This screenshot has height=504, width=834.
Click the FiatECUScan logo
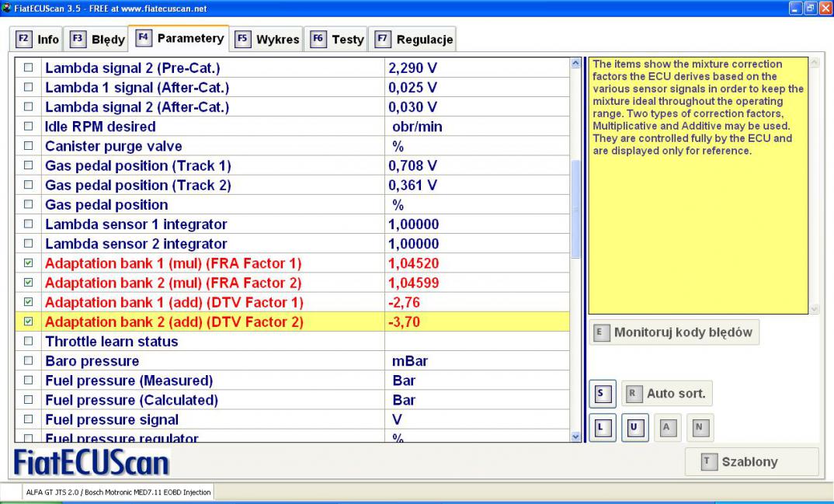tap(91, 462)
